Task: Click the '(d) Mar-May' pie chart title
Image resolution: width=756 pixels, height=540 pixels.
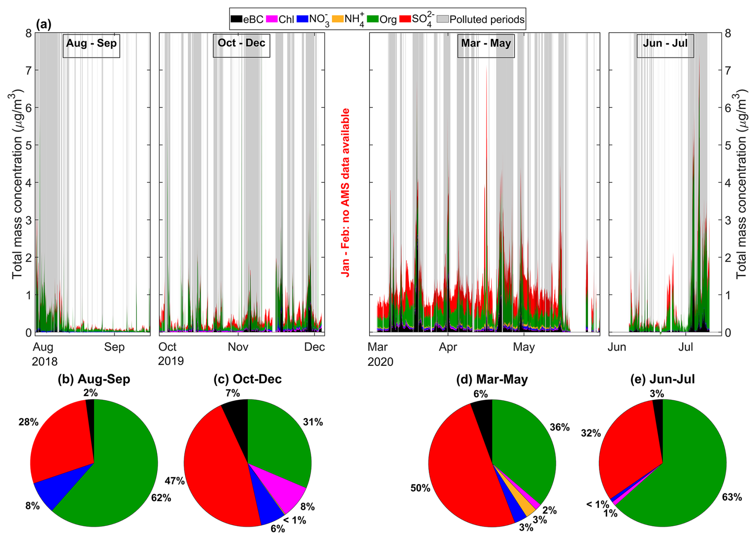Action: (x=492, y=379)
